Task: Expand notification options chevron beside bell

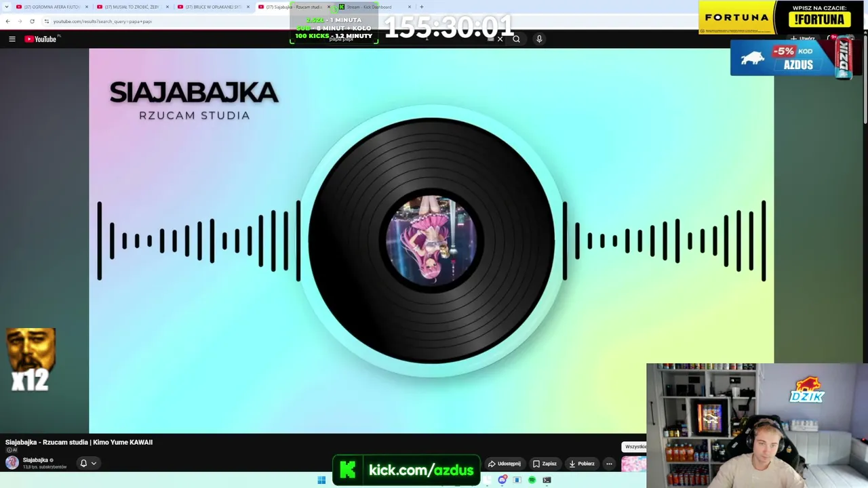Action: tap(94, 463)
